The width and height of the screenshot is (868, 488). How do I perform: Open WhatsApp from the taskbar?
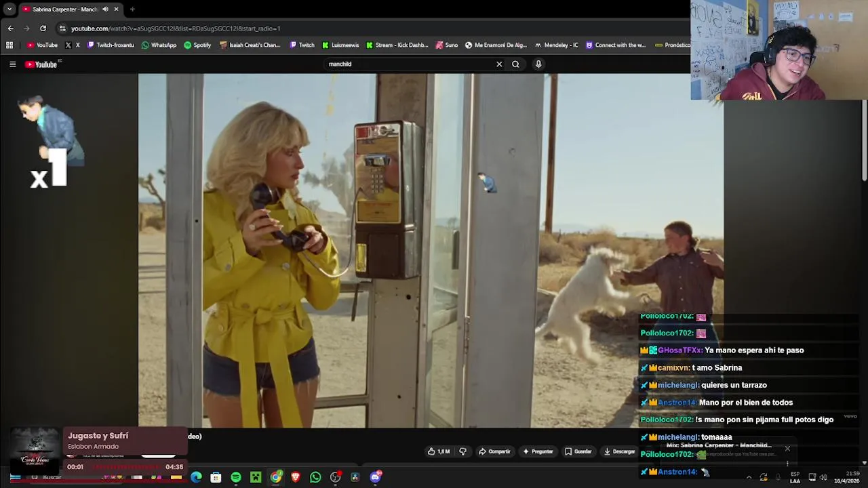315,478
